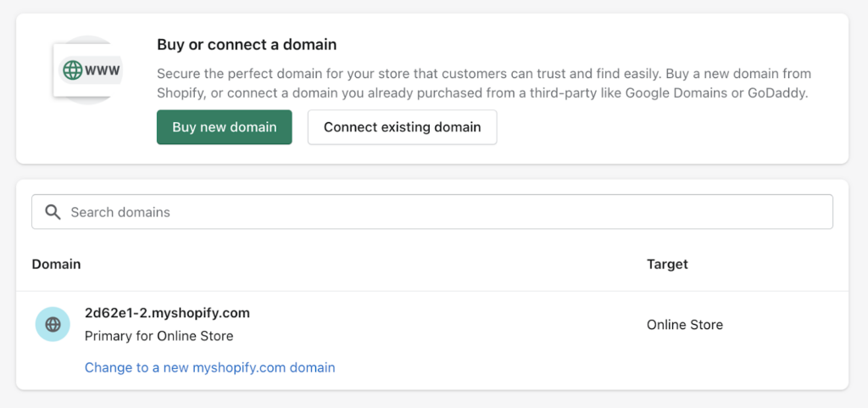Sort by the Domain column header

56,265
